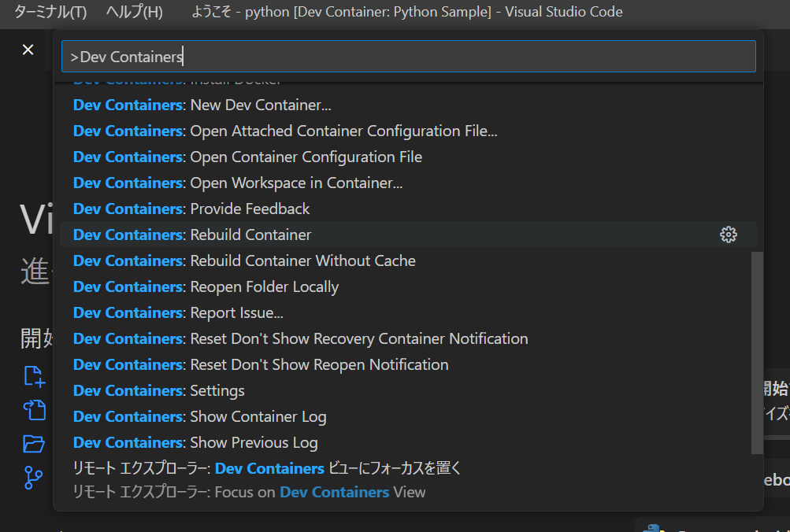Viewport: 790px width, 532px height.
Task: Configure keybinding gear for Rebuild Container
Action: pyautogui.click(x=728, y=235)
